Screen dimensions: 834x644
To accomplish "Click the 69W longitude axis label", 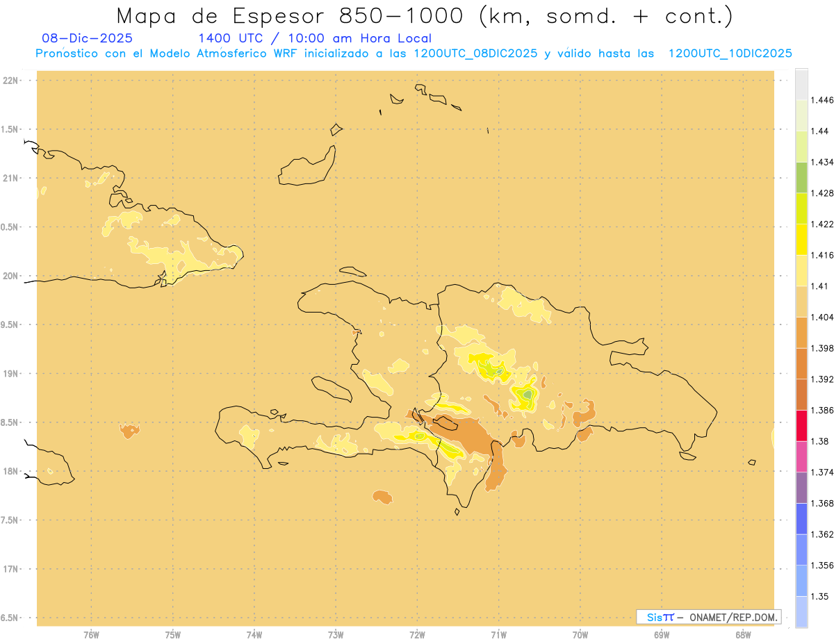I will click(x=662, y=634).
